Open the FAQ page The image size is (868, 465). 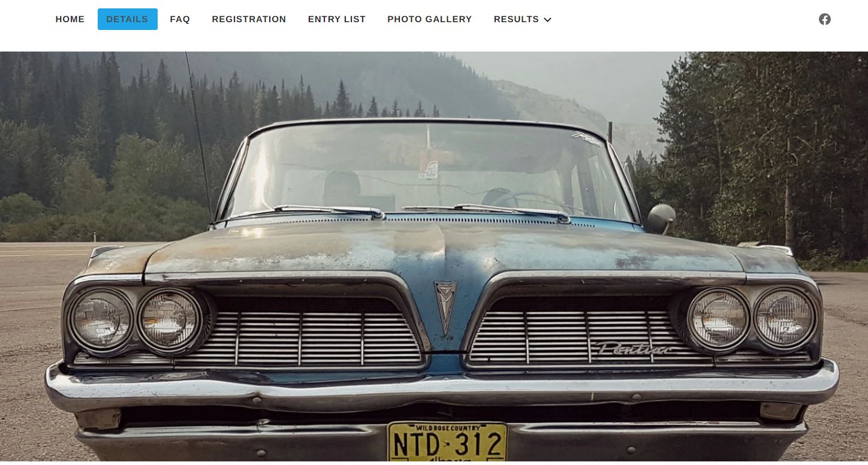[180, 19]
